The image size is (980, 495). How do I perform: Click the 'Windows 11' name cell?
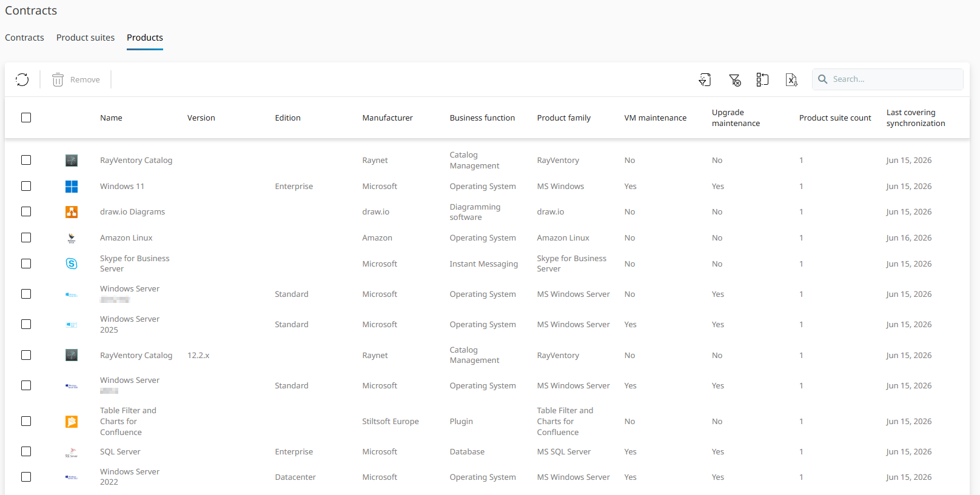click(122, 187)
